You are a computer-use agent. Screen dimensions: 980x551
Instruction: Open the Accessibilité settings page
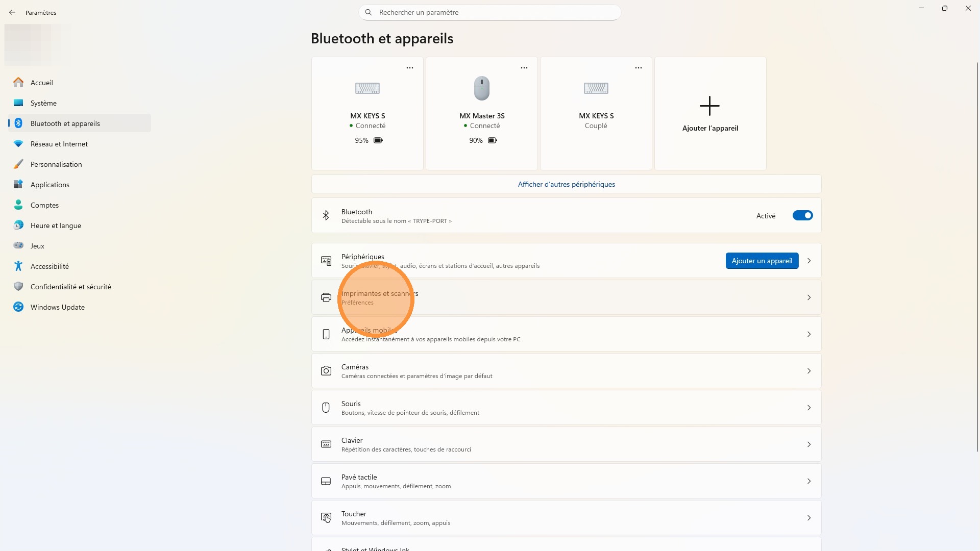[50, 266]
